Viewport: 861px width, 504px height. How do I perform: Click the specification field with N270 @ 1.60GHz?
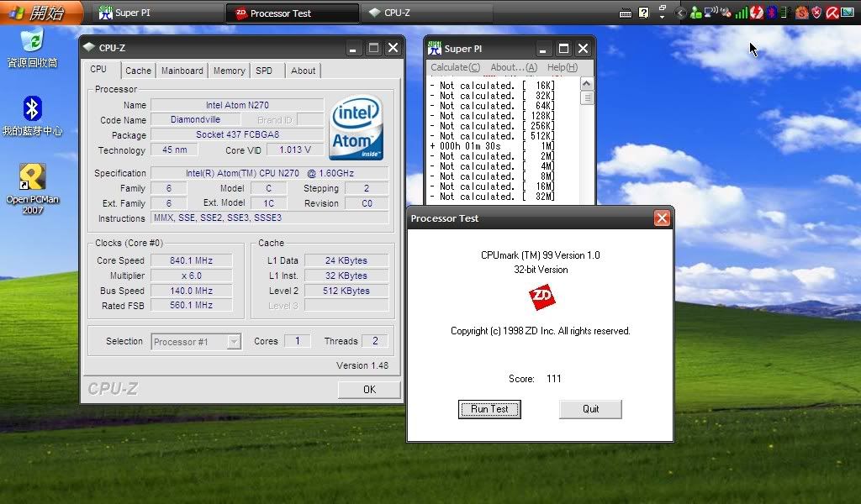pos(269,173)
